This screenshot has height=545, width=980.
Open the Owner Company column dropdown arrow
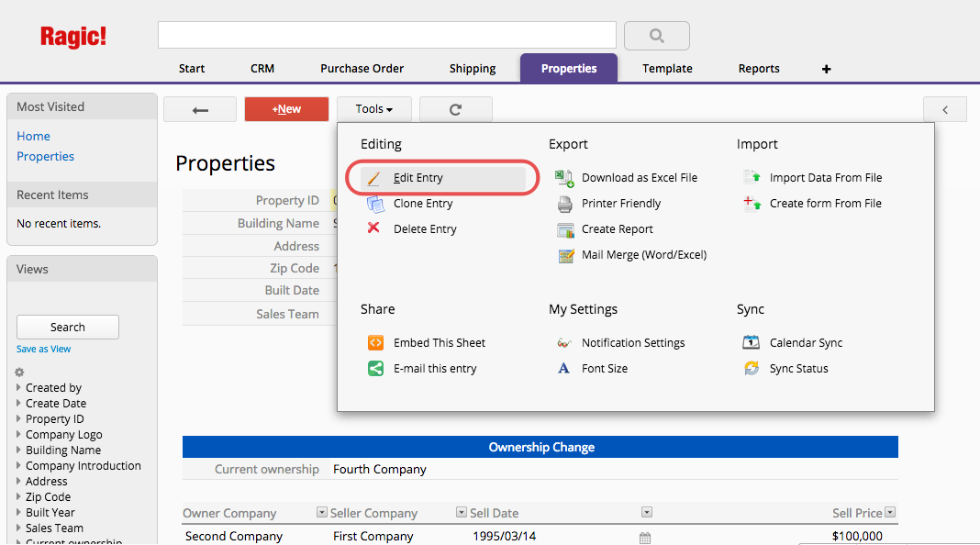click(x=321, y=513)
